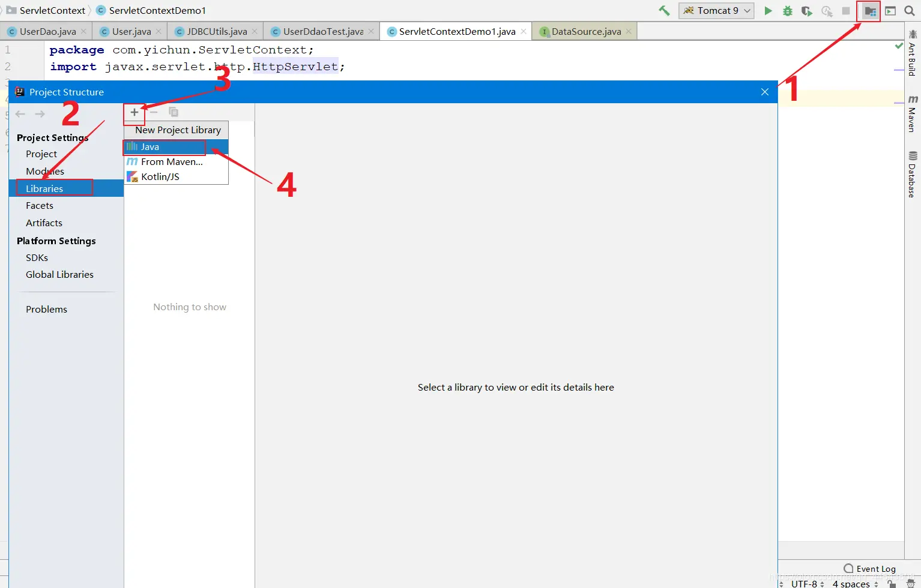This screenshot has height=588, width=921.
Task: Click the gray Stop square icon
Action: (x=846, y=10)
